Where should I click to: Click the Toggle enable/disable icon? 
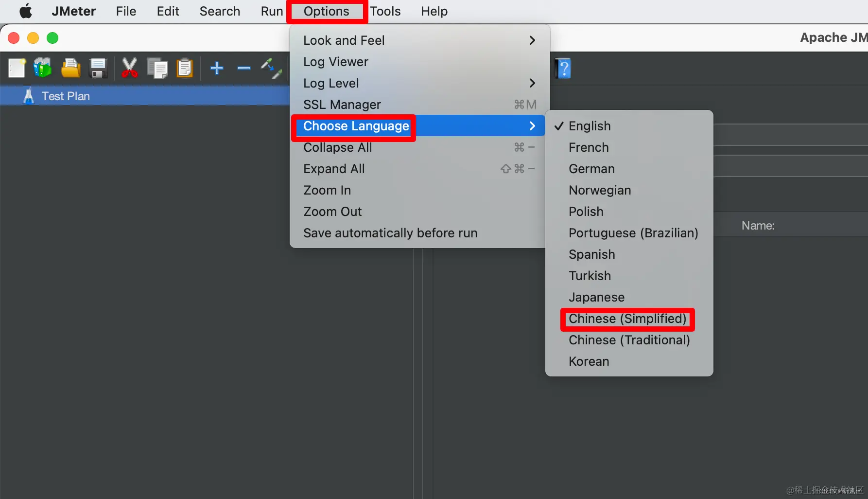271,69
